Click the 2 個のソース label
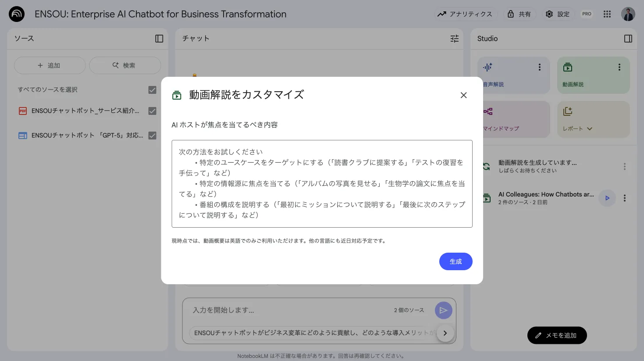This screenshot has width=644, height=361. click(409, 310)
